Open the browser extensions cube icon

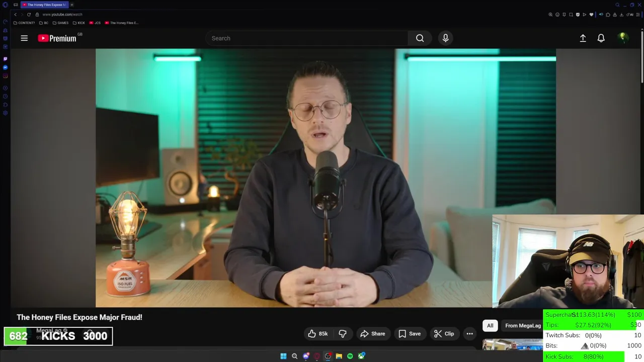coord(608,15)
